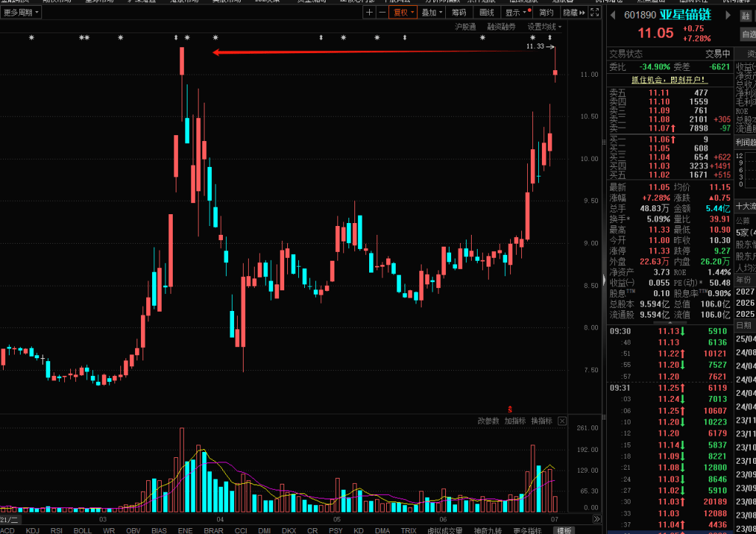Screen dimensions: 756x534
Task: Click 卖五 ask price 11.11
Action: coord(659,92)
